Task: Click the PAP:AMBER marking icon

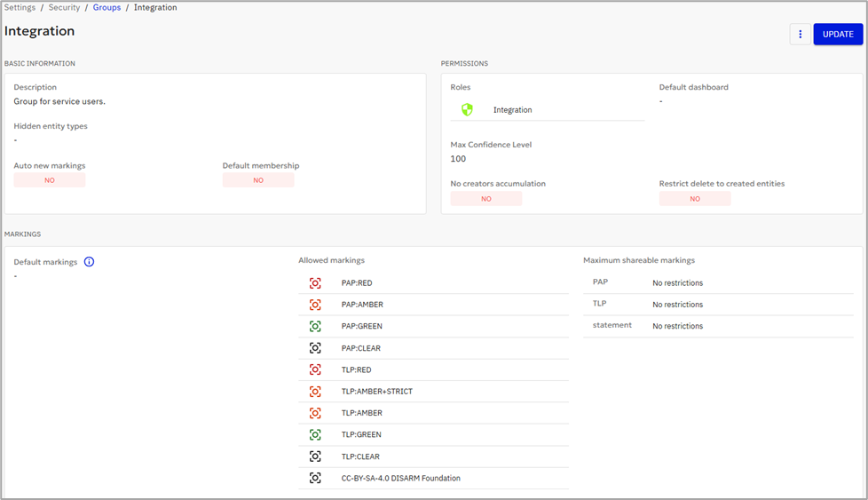Action: click(315, 305)
